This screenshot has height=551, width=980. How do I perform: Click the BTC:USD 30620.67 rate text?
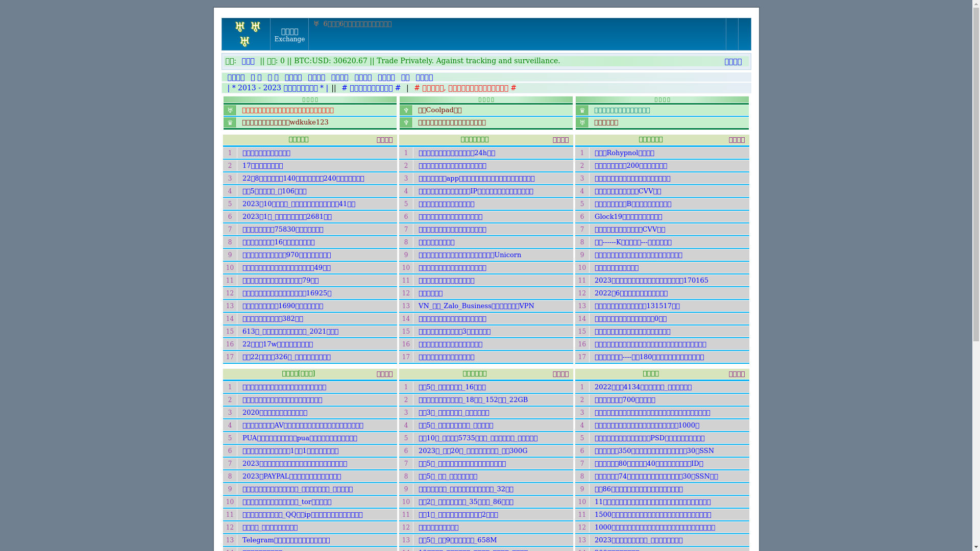330,61
